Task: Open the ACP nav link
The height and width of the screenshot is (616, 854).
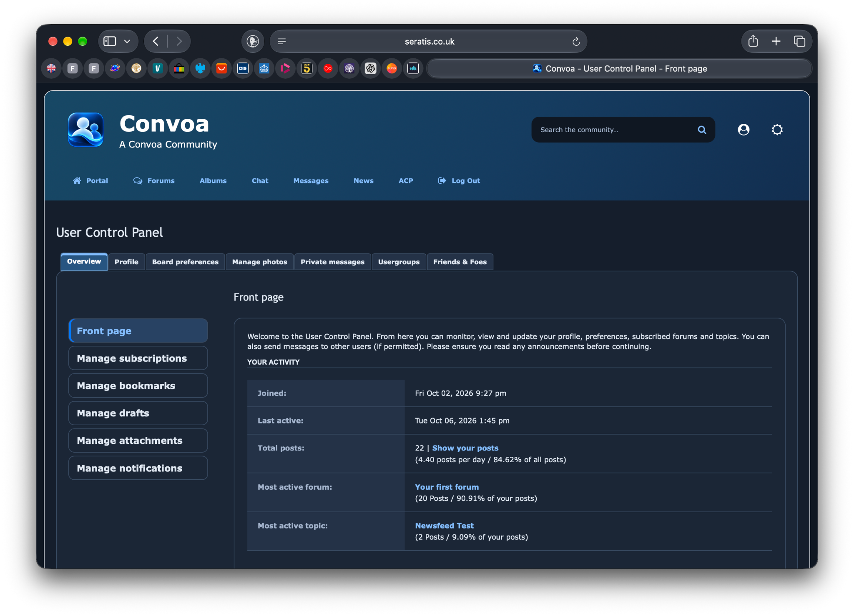Action: coord(406,180)
